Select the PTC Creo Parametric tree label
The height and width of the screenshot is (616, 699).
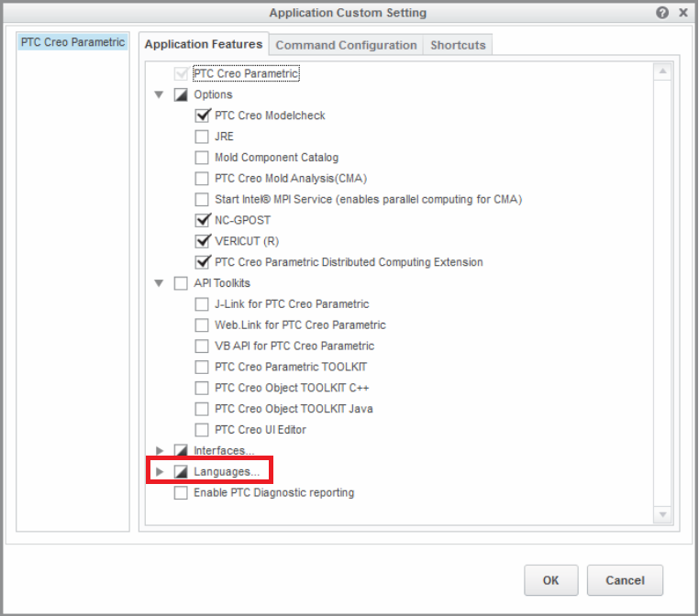point(246,73)
